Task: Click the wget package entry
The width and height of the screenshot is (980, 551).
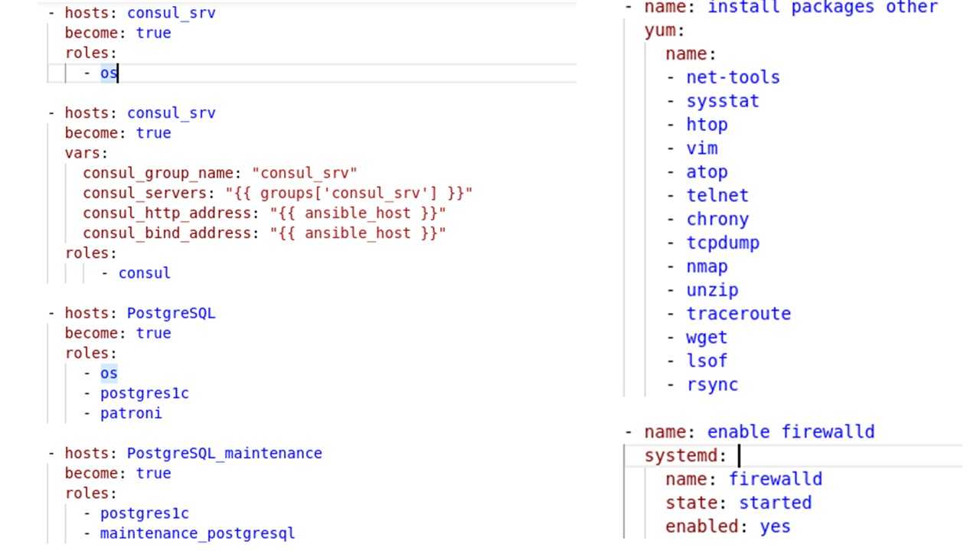Action: (707, 337)
